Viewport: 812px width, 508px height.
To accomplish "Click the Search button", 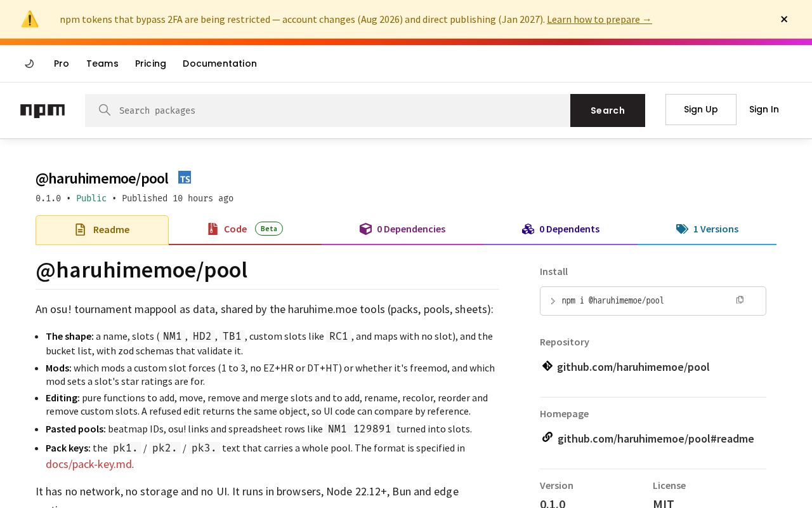I will point(608,110).
